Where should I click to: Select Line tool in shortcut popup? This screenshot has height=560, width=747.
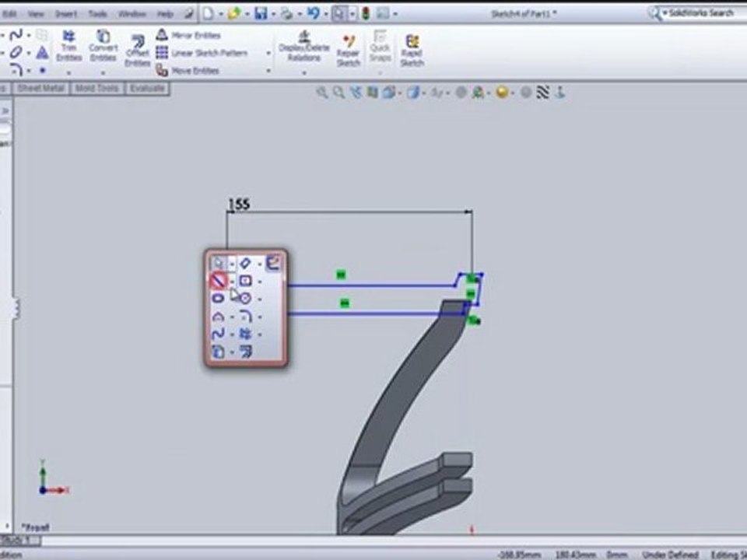click(218, 281)
